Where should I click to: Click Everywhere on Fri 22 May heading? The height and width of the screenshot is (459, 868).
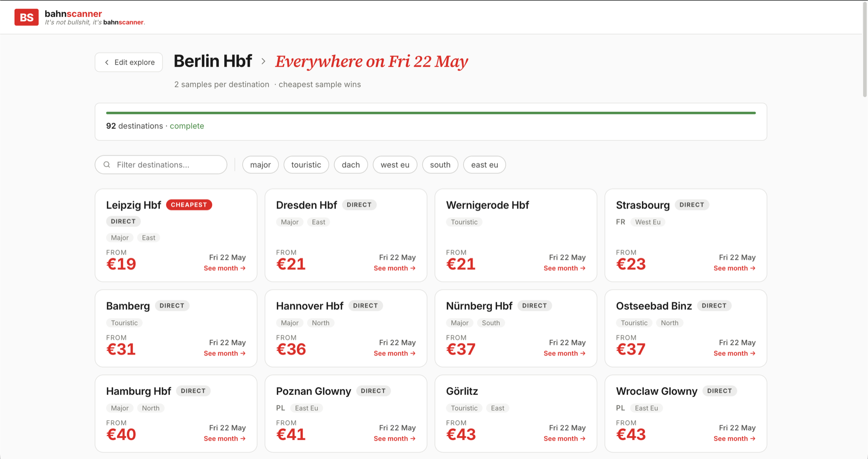(372, 62)
